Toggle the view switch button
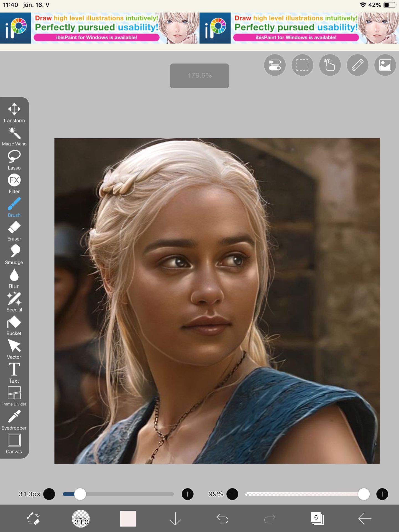 click(x=275, y=65)
